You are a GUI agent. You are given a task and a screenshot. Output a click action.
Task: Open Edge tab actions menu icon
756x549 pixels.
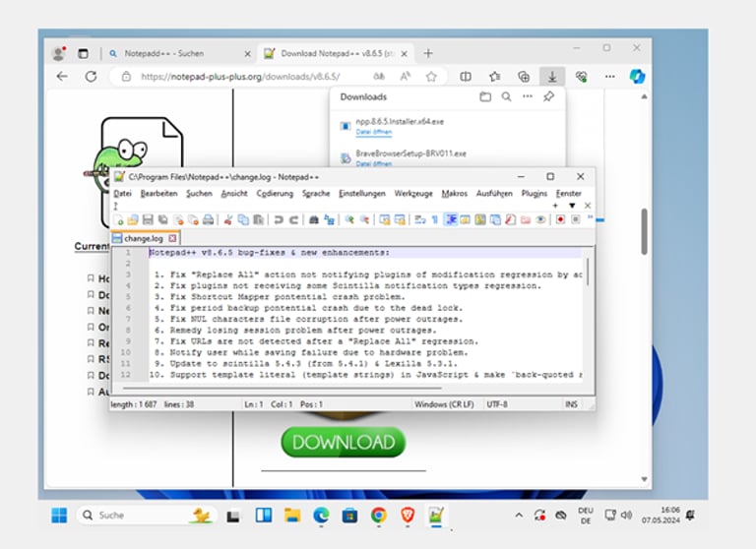click(x=83, y=53)
